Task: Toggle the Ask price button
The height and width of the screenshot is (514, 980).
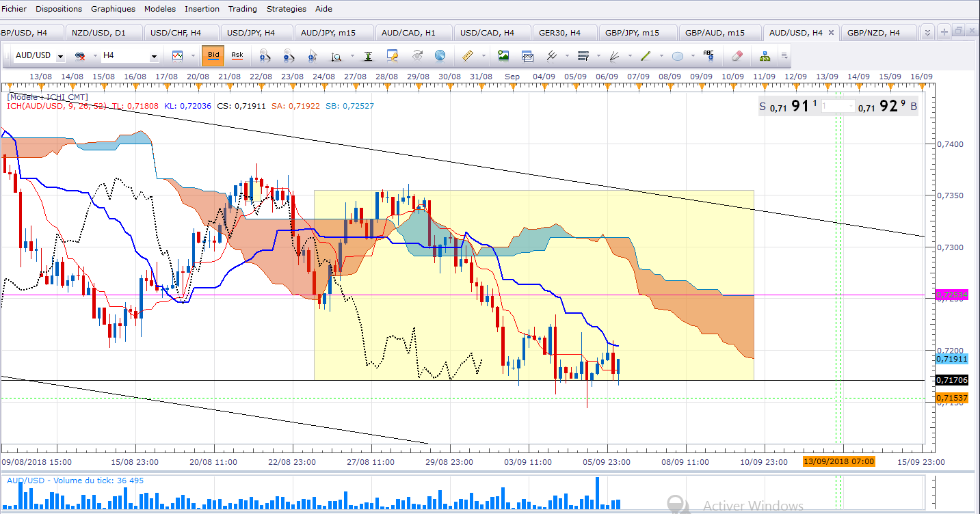Action: (237, 55)
